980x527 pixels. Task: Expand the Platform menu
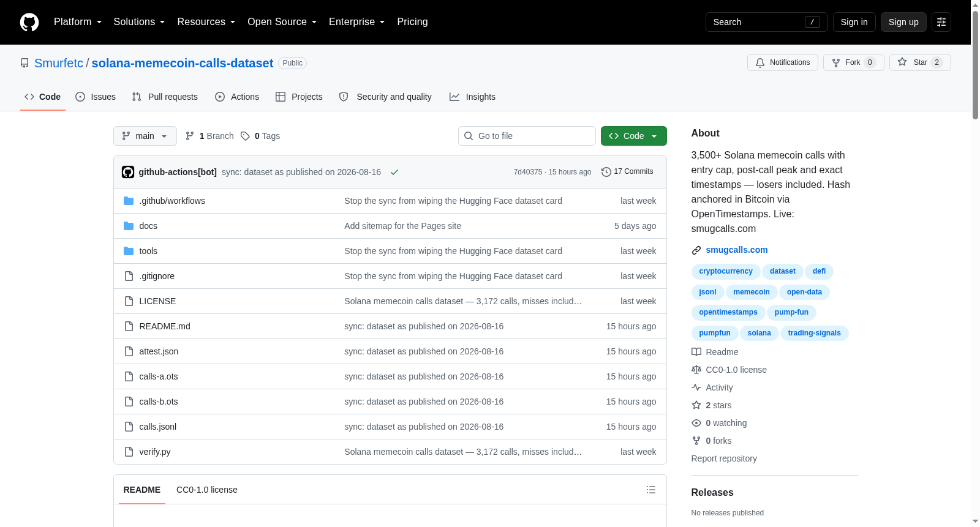78,22
